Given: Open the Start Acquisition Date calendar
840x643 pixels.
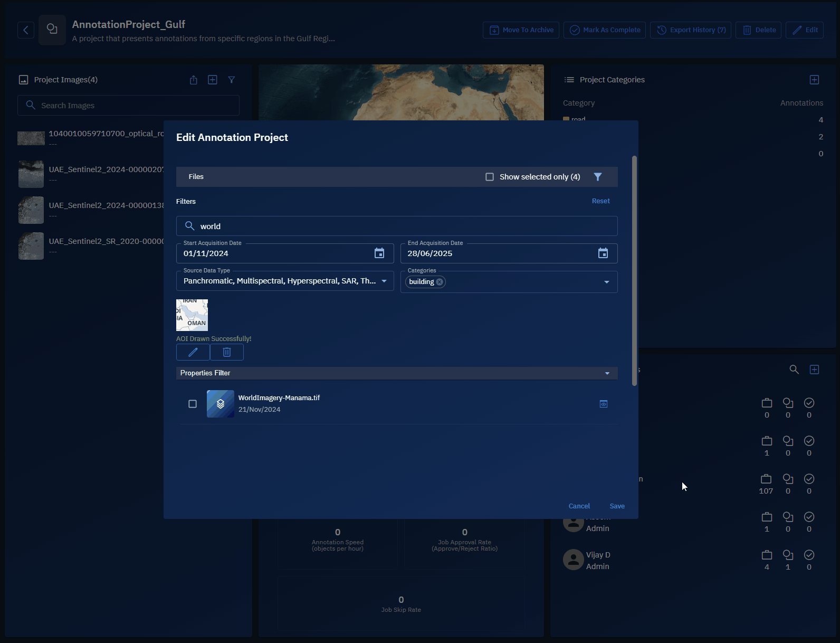Looking at the screenshot, I should pos(379,253).
